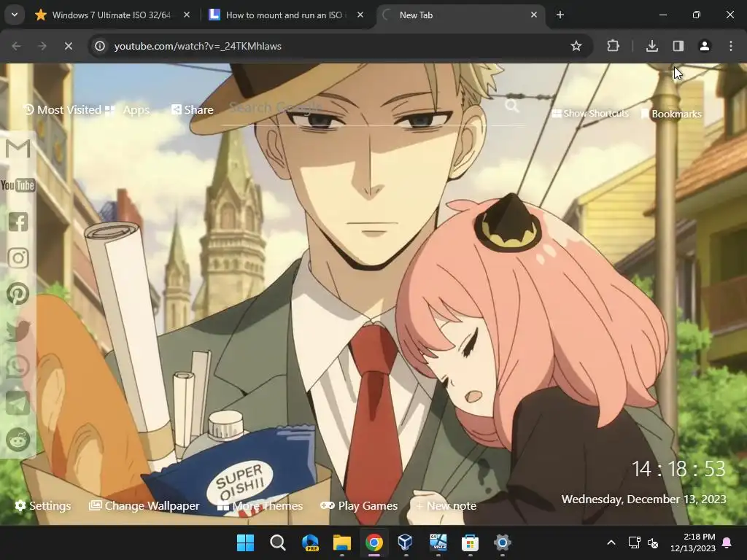Open Windows Start menu
747x560 pixels.
246,542
